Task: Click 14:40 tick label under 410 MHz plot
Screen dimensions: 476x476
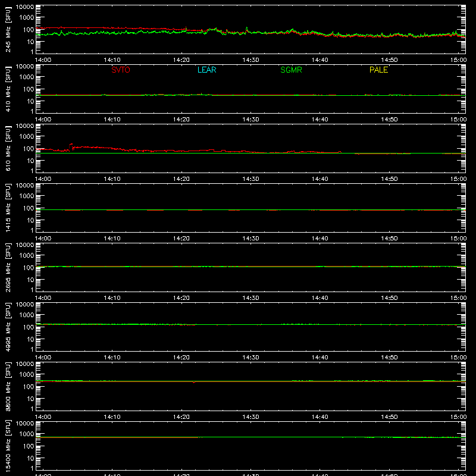Action: click(320, 120)
